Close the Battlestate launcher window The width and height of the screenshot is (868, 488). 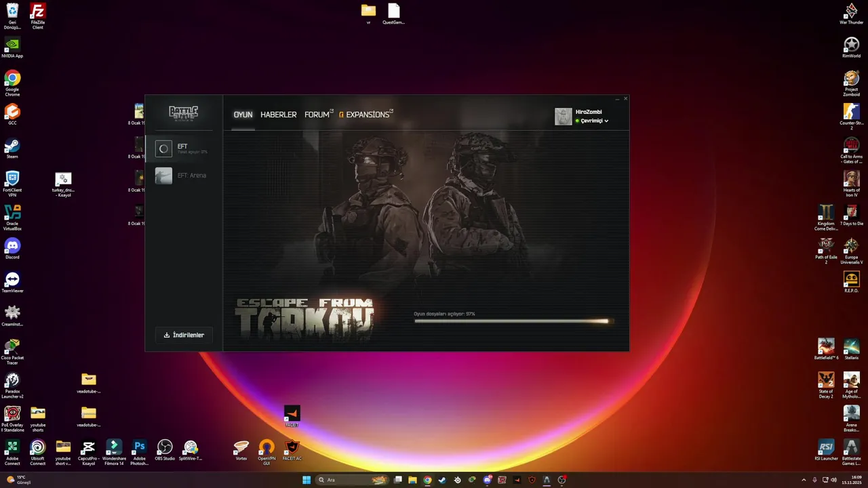click(625, 99)
